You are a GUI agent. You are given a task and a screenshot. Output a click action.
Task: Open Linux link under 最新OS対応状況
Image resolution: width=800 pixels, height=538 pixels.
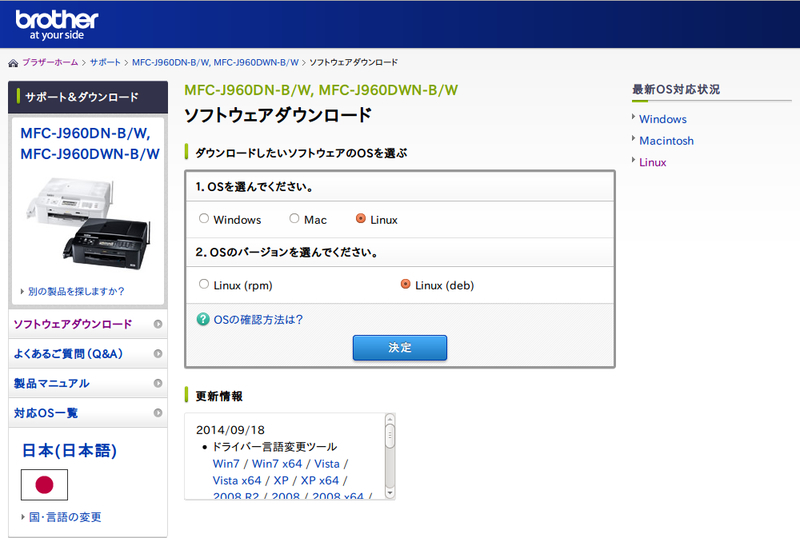[653, 162]
